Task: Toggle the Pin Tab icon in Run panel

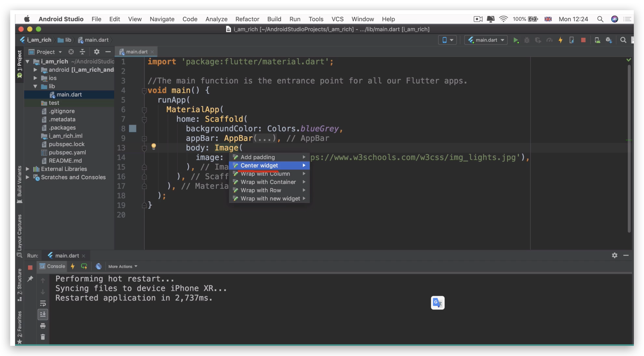Action: coord(30,278)
